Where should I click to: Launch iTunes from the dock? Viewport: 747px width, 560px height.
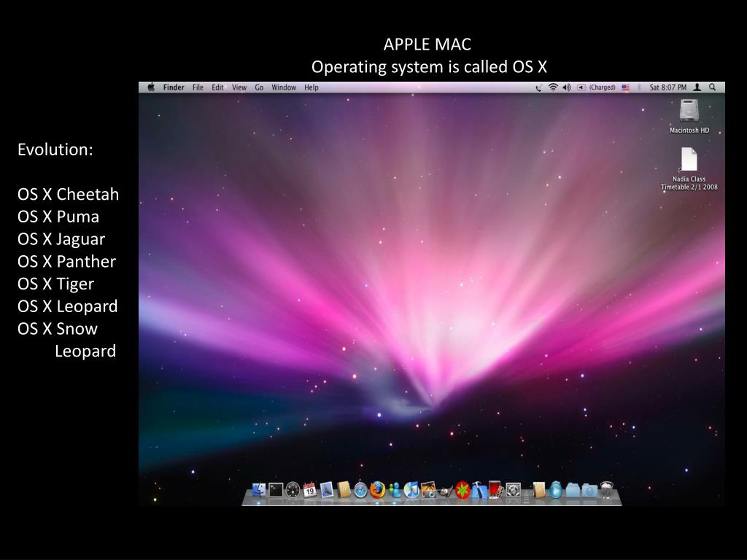coord(411,489)
